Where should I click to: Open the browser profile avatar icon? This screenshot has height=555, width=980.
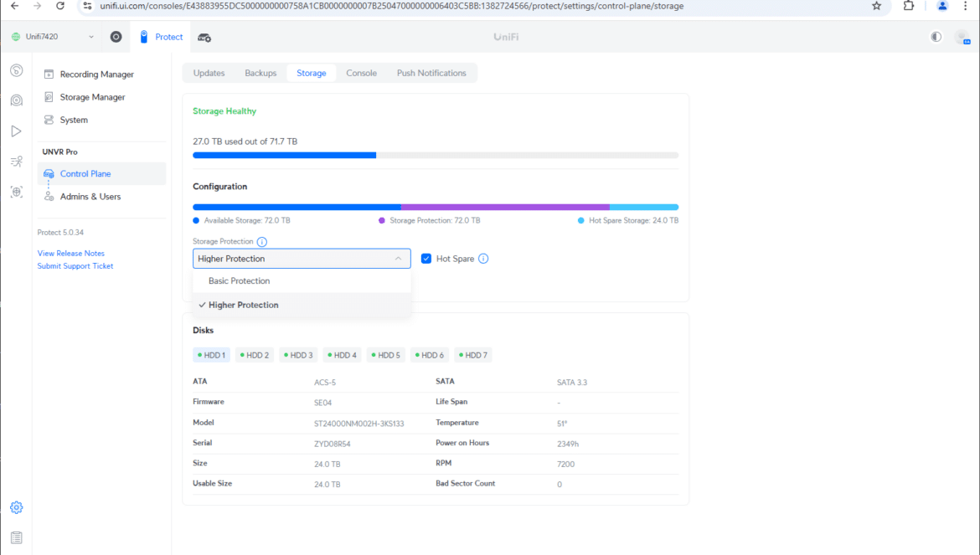click(941, 6)
